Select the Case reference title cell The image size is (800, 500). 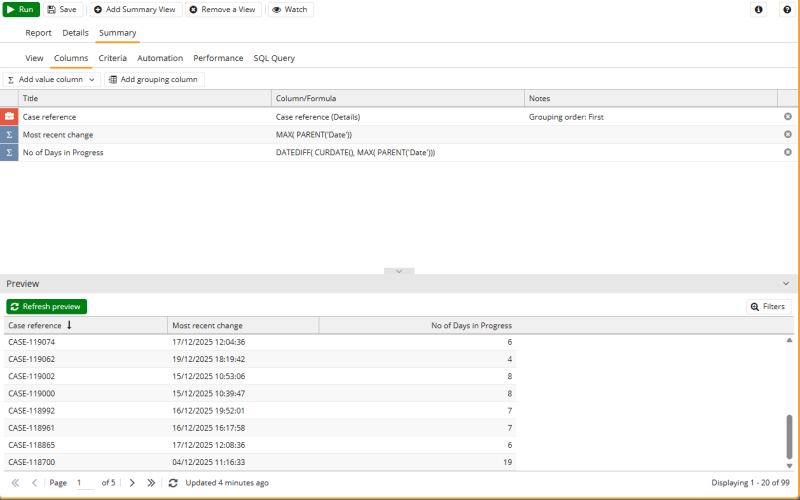pos(145,117)
